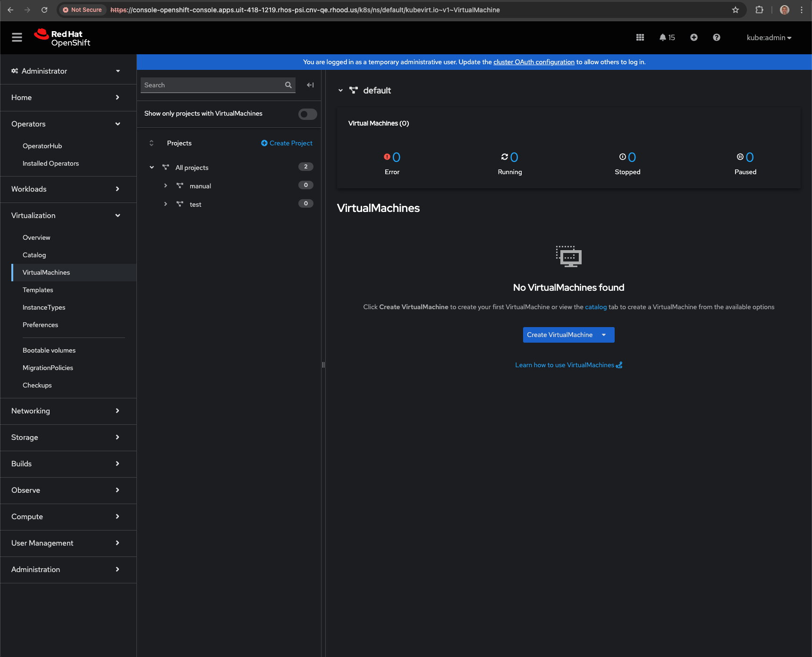Screen dimensions: 812x657
Task: Open the hamburger navigation menu
Action: [17, 37]
